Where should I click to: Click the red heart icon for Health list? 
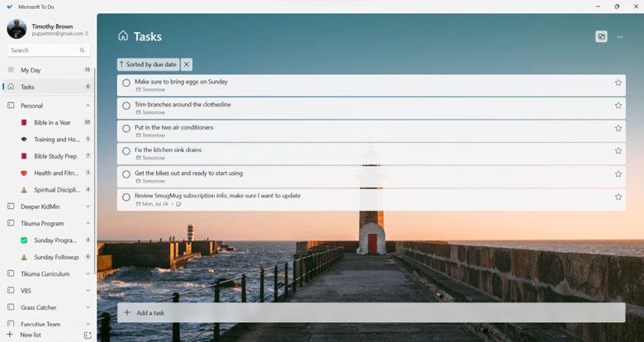pyautogui.click(x=24, y=173)
